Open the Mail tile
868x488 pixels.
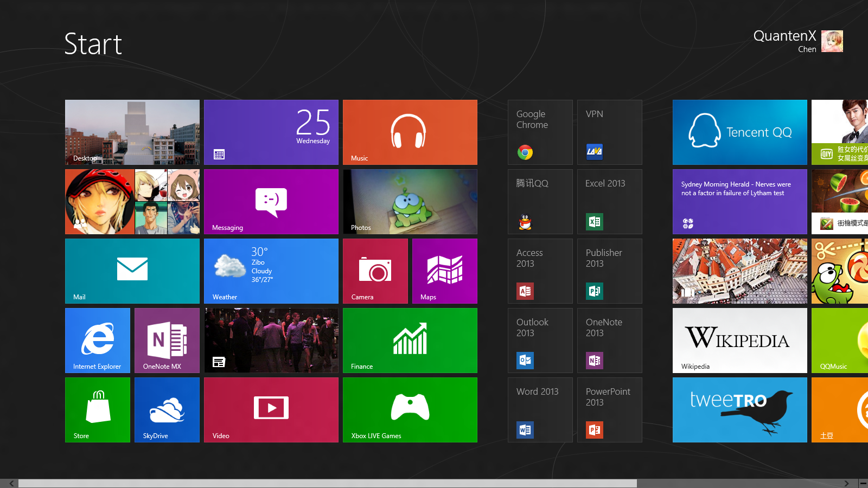coord(132,271)
